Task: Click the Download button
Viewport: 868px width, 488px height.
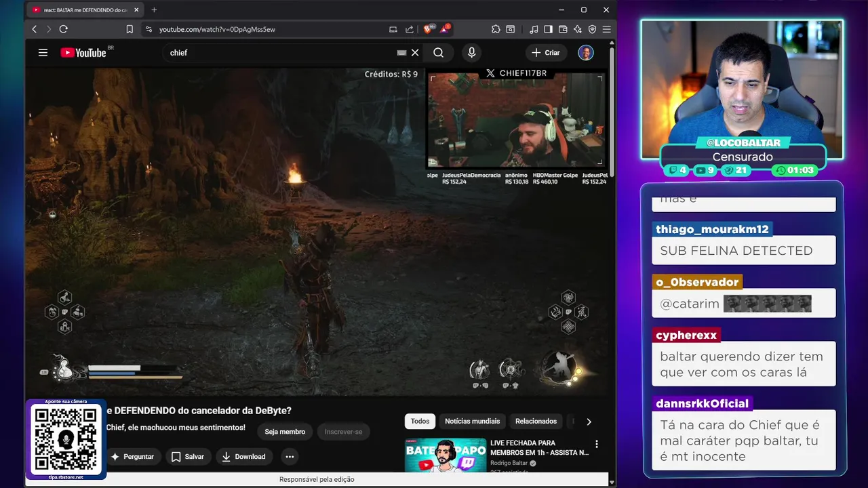Action: pos(244,457)
